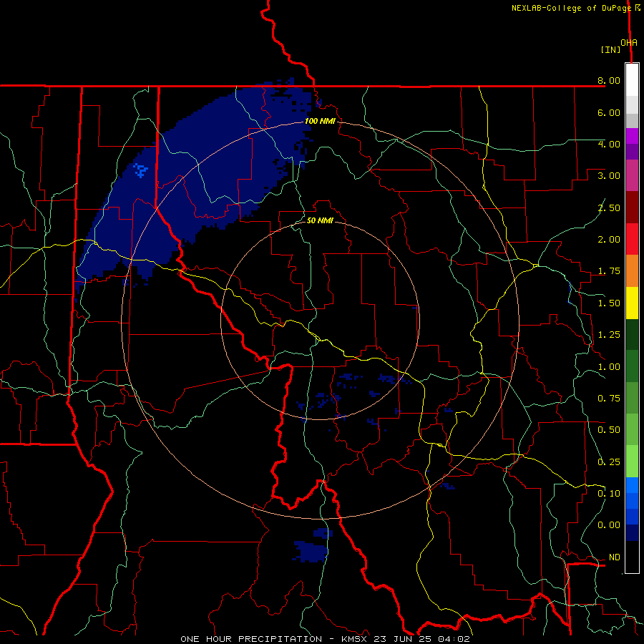Click the 50 NMI range ring label
This screenshot has width=644, height=644.
point(320,220)
